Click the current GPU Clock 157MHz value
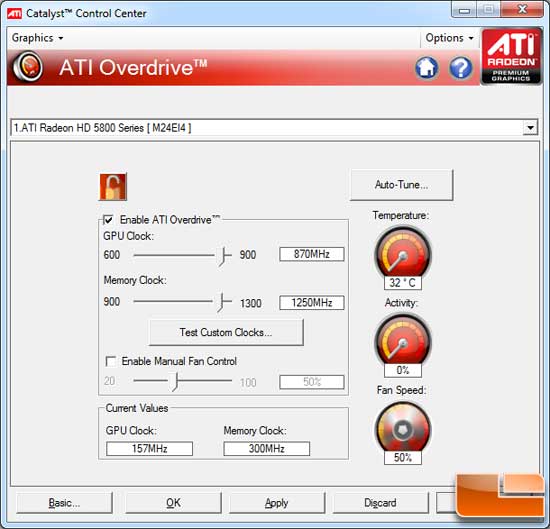The height and width of the screenshot is (529, 550). (x=149, y=448)
